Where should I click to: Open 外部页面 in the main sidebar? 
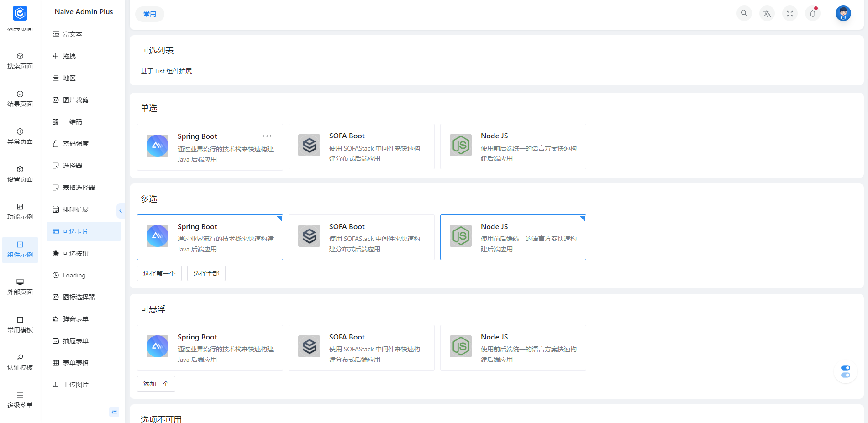20,287
